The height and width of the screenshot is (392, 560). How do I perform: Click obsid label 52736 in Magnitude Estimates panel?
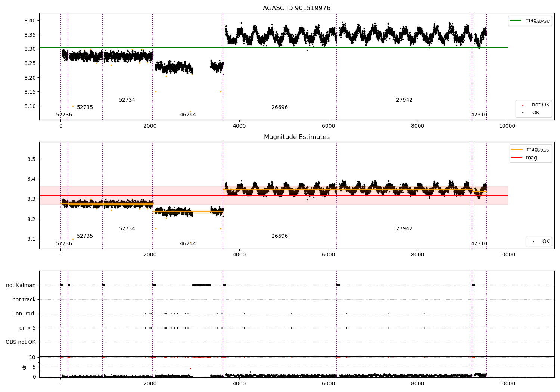point(64,244)
